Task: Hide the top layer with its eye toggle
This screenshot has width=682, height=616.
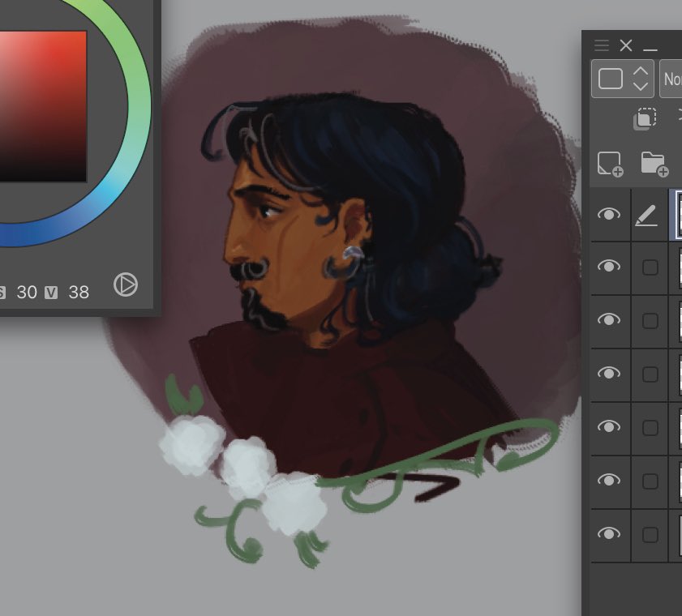Action: click(x=610, y=214)
